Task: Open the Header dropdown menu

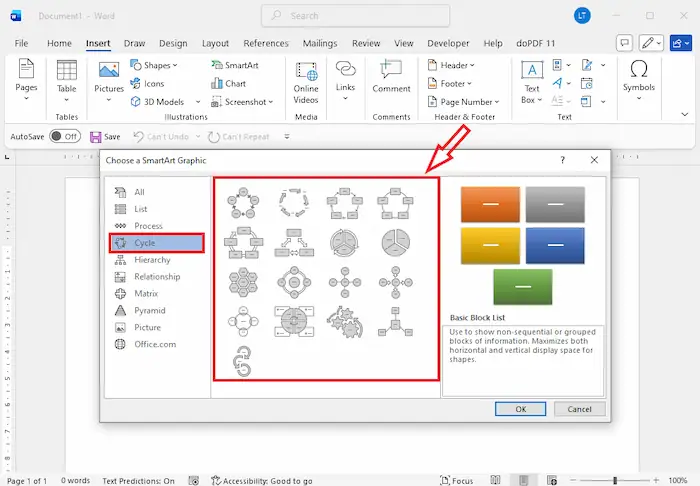Action: point(456,65)
